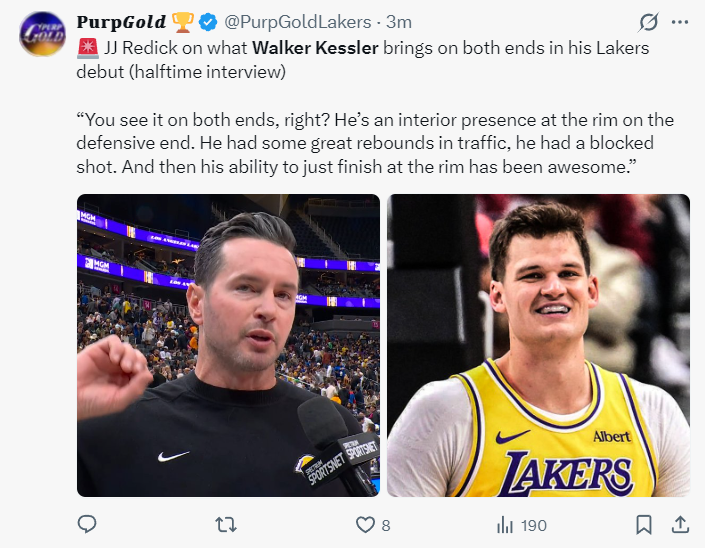The width and height of the screenshot is (705, 548).
Task: Click the quoted tweet text paragraph
Action: tap(375, 143)
